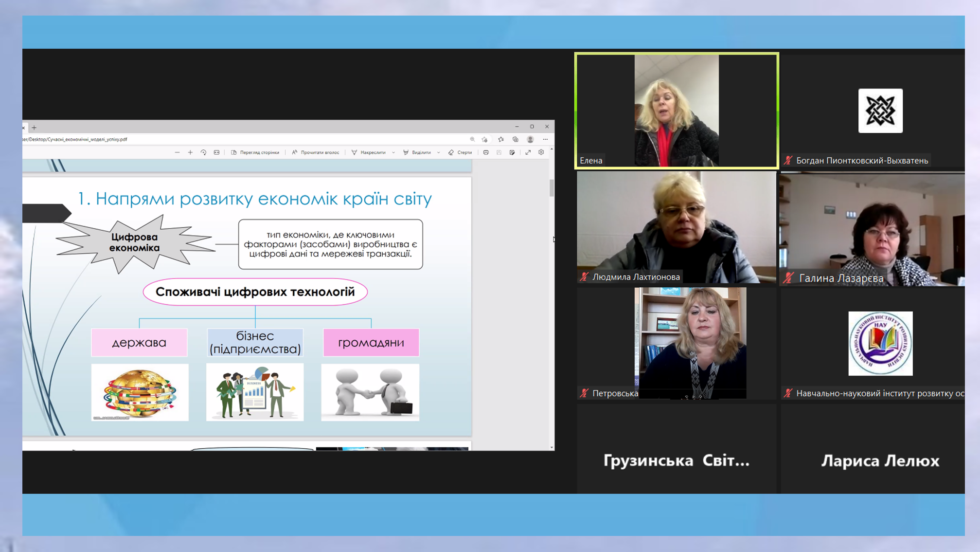Open browser three-dot settings menu
980x552 pixels.
click(545, 139)
